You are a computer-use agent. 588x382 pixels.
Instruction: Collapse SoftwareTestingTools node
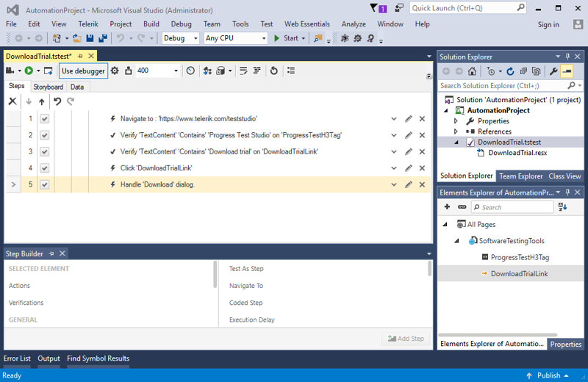click(456, 241)
